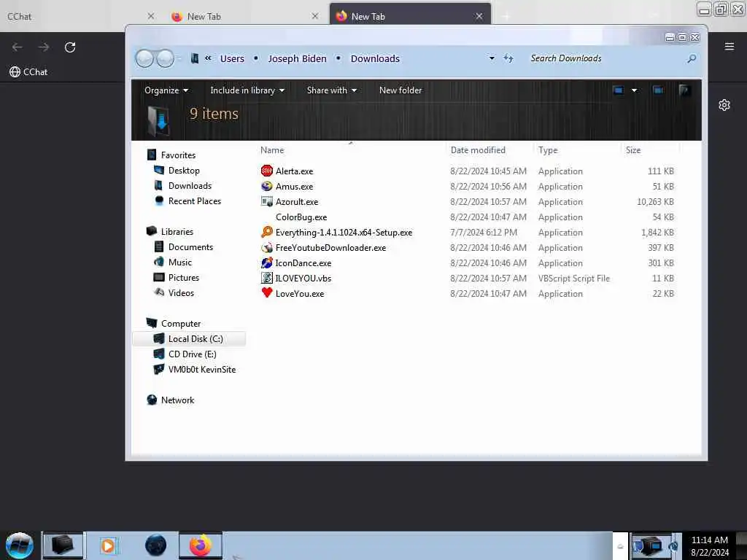747x560 pixels.
Task: Navigate to Users in the breadcrumb
Action: coord(232,58)
